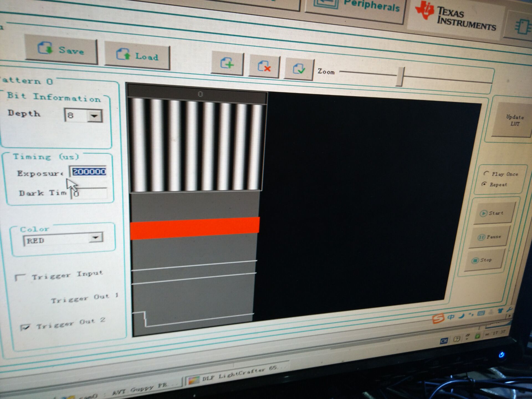
Task: Click the Sogou input method S icon
Action: [438, 318]
